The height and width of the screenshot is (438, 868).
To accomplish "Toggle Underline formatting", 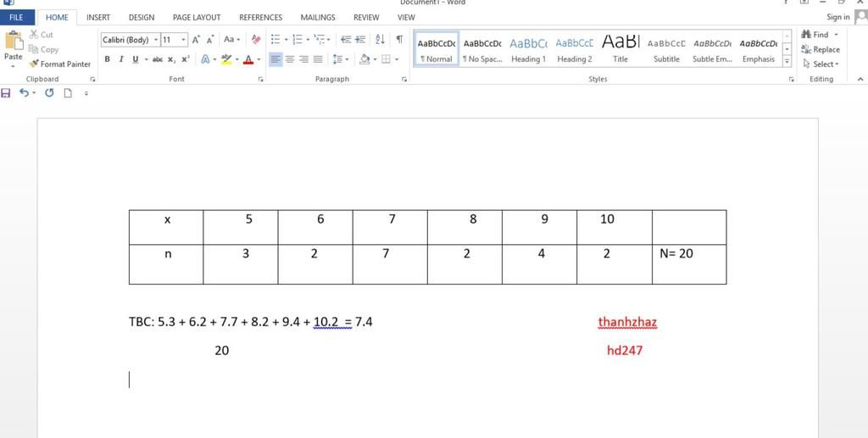I will tap(135, 59).
